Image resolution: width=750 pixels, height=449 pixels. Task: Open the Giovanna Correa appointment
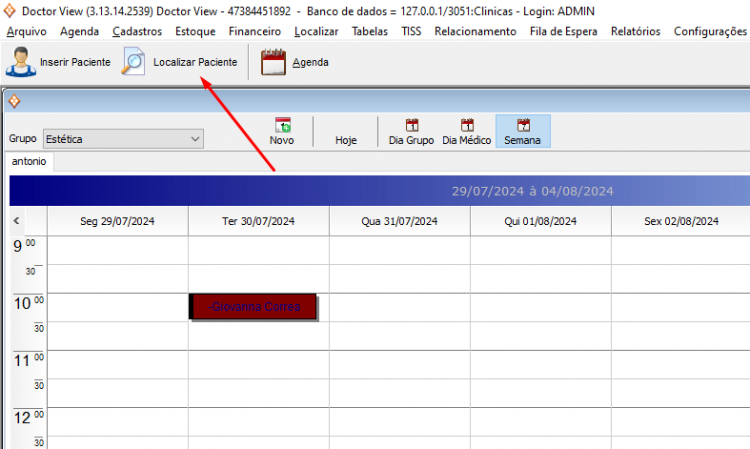(x=253, y=307)
